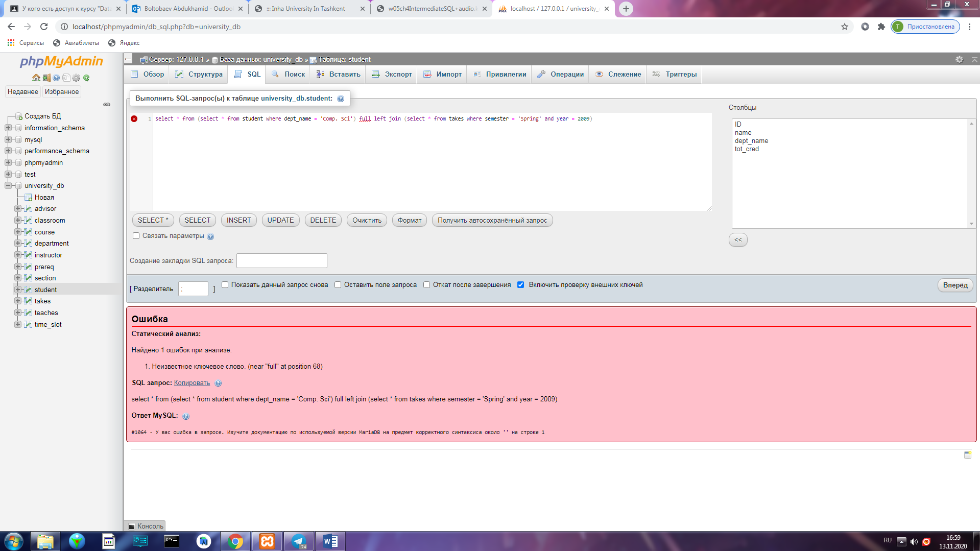Expand the test database node
This screenshot has height=551, width=980.
[x=8, y=174]
